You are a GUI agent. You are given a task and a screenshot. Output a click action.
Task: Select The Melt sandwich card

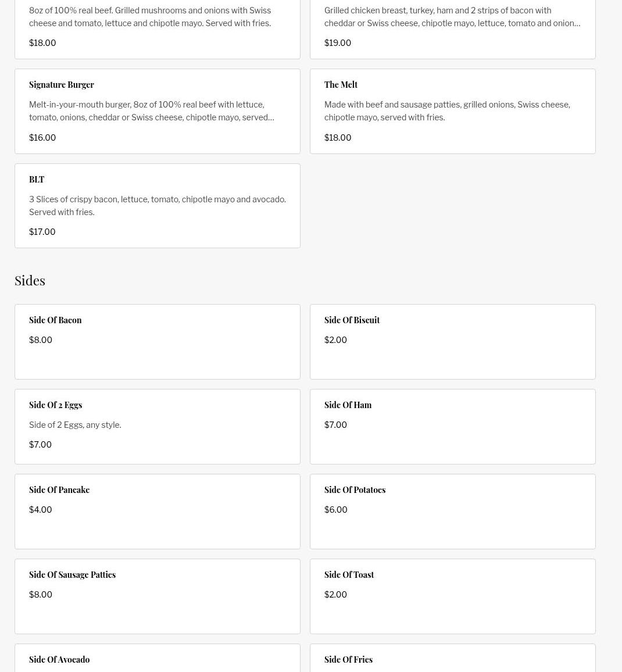452,111
